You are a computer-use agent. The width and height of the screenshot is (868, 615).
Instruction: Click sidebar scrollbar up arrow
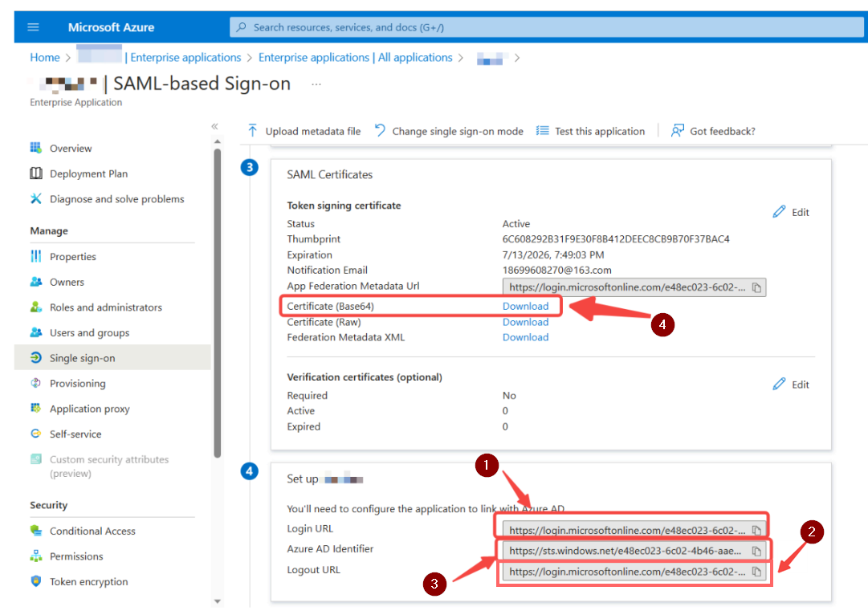tap(218, 142)
